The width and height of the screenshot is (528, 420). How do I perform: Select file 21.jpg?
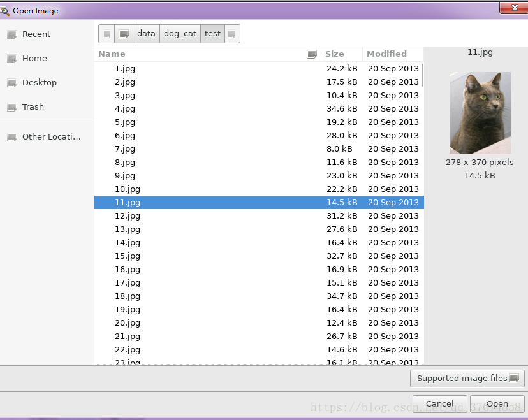259,337
